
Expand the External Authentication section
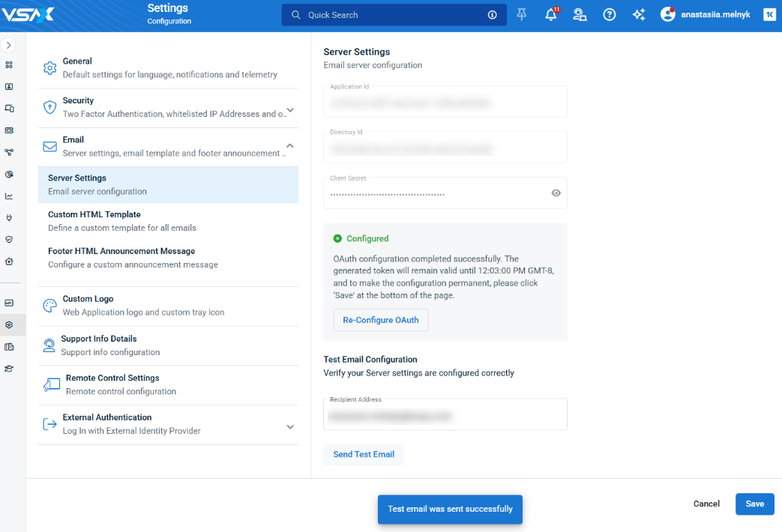tap(290, 427)
